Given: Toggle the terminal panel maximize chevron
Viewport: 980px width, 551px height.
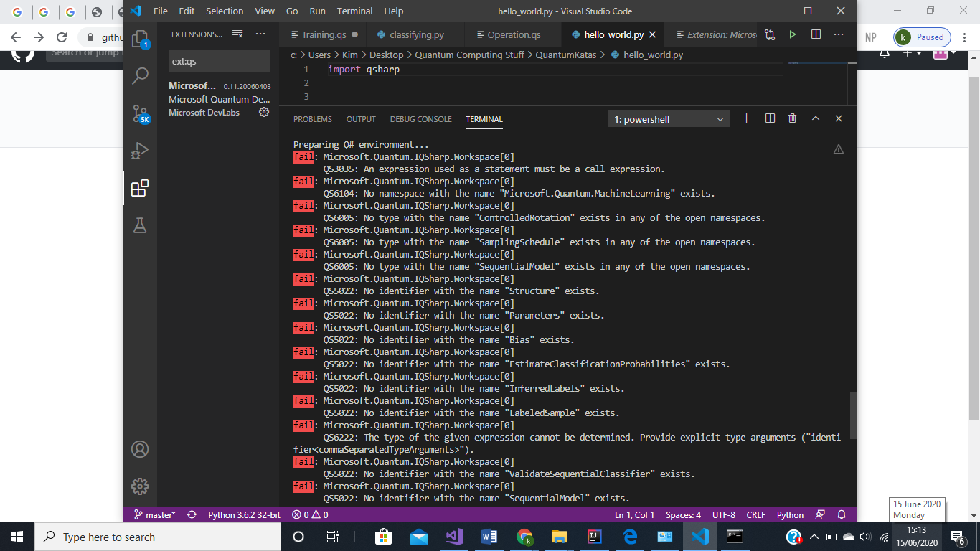Looking at the screenshot, I should [x=815, y=118].
